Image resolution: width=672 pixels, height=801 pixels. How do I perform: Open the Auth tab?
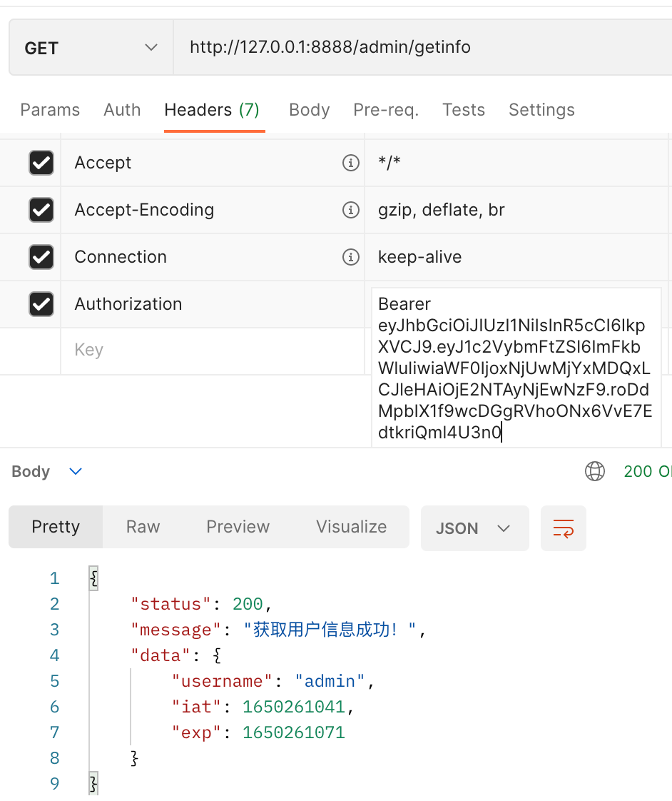[x=122, y=110]
